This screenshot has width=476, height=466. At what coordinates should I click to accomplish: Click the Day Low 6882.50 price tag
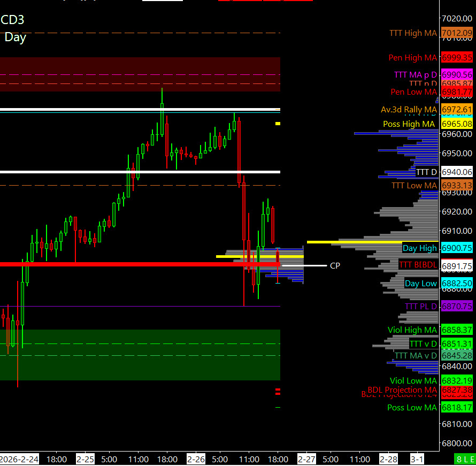click(x=457, y=284)
